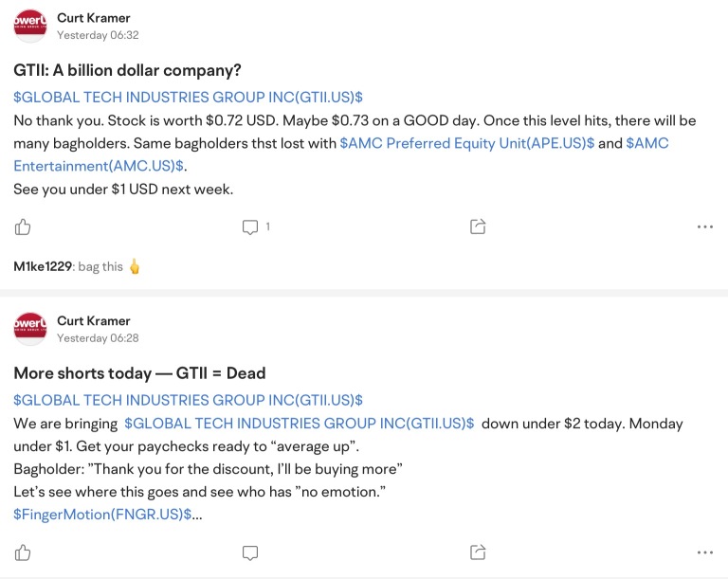Open post titled 'GTII: A billion dollar company?'
Image resolution: width=728 pixels, height=579 pixels.
click(x=127, y=70)
